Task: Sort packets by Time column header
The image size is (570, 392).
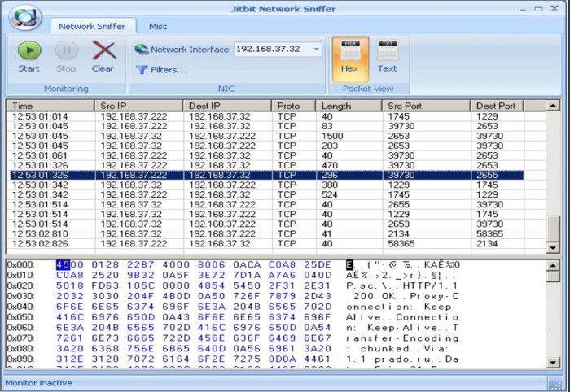Action: [x=50, y=106]
